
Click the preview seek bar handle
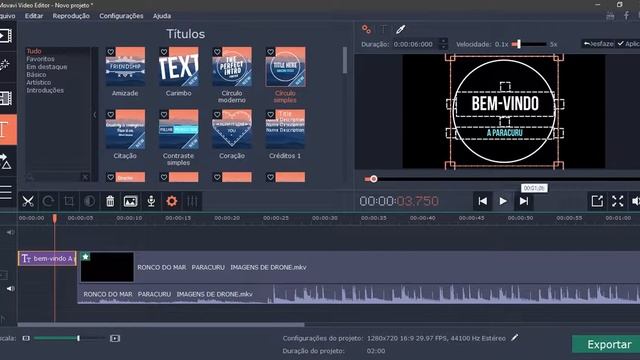tap(373, 179)
